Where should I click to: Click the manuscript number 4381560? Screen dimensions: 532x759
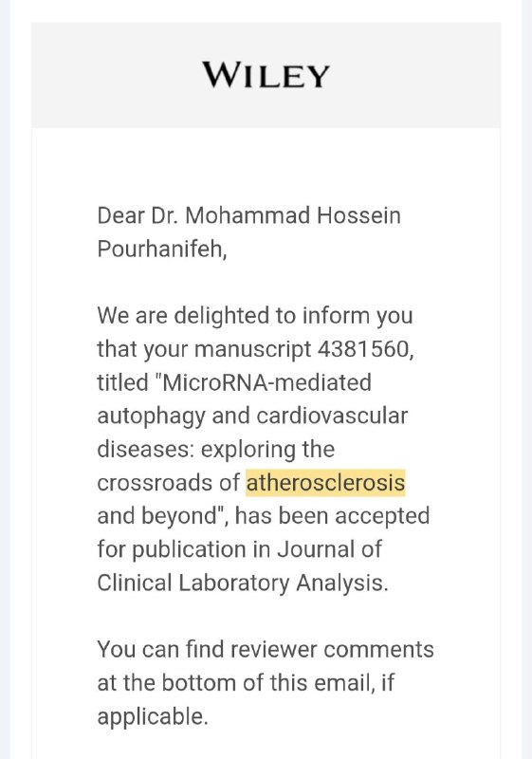tap(364, 349)
